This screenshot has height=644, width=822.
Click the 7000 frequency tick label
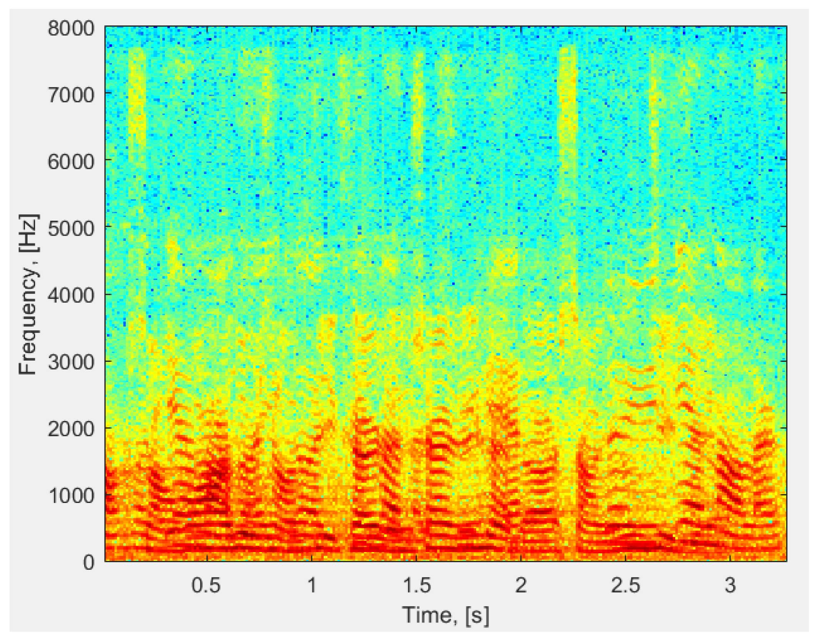click(x=71, y=95)
